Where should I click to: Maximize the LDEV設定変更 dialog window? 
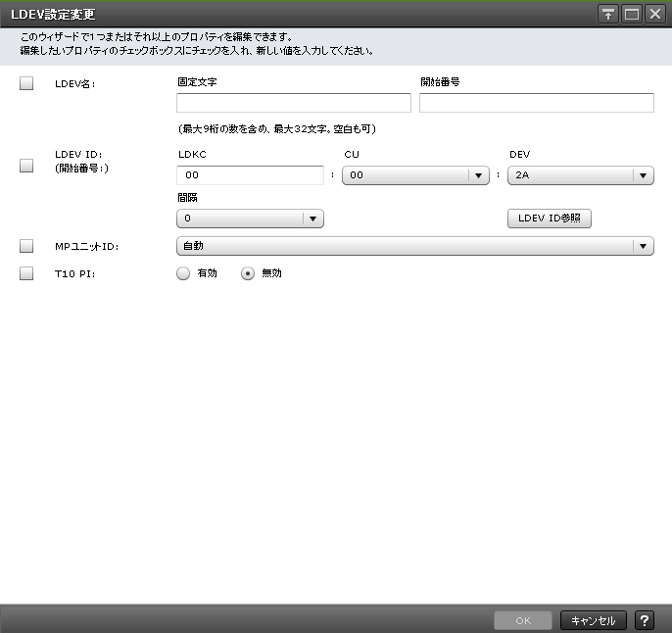click(632, 14)
